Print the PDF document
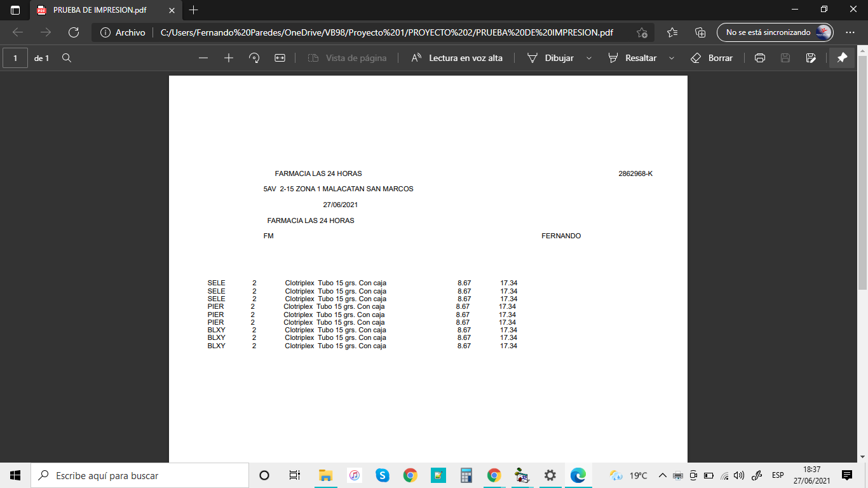868x488 pixels. click(759, 58)
